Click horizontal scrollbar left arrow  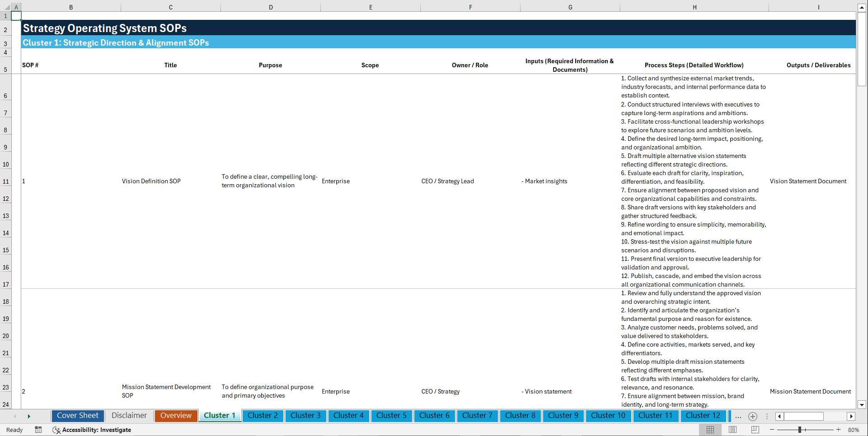(x=779, y=416)
